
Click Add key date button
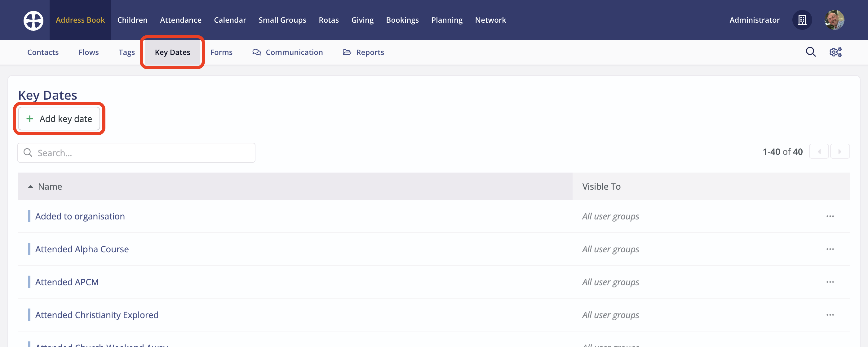pyautogui.click(x=59, y=119)
